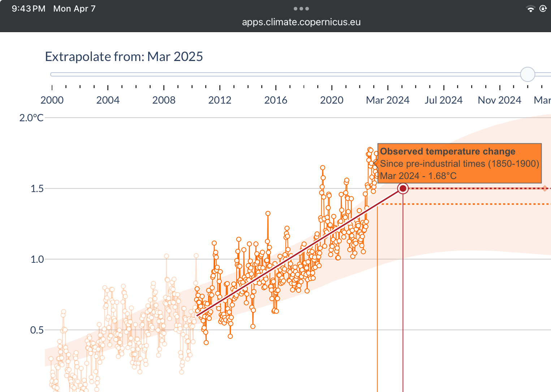Click the Extrapolate from: Mar 2025 heading
This screenshot has width=551, height=392.
tap(124, 57)
